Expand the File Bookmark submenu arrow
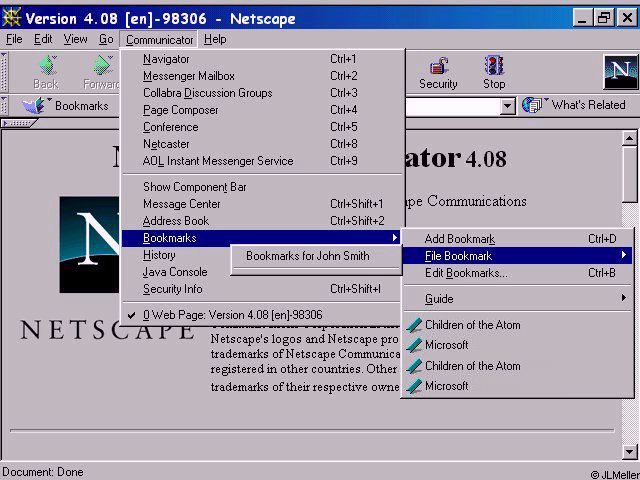This screenshot has height=480, width=640. point(624,255)
